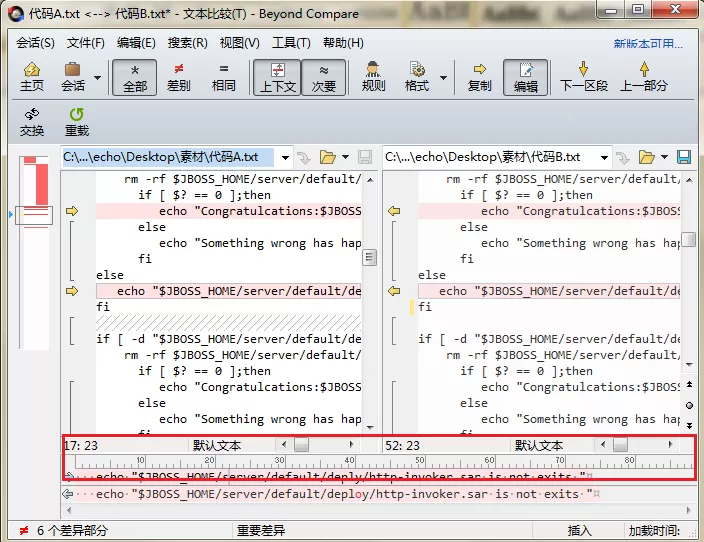Image resolution: width=704 pixels, height=542 pixels.
Task: Toggle the 次要 minor differences button
Action: click(x=323, y=77)
